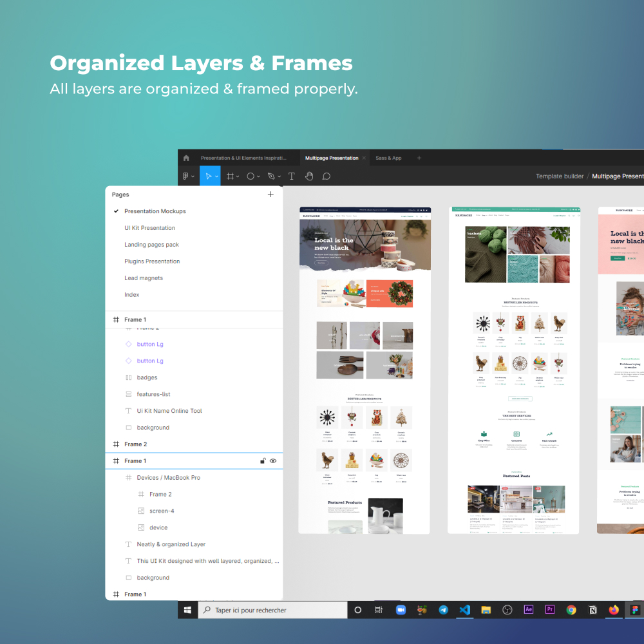644x644 pixels.
Task: Open the UI Kit Presentation page
Action: (149, 228)
